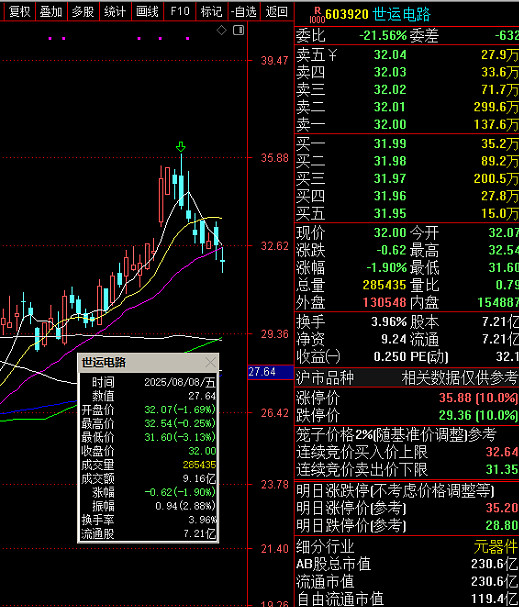This screenshot has width=519, height=607.
Task: Click 明日涨停价(参考) 35.20 row
Action: (x=407, y=508)
